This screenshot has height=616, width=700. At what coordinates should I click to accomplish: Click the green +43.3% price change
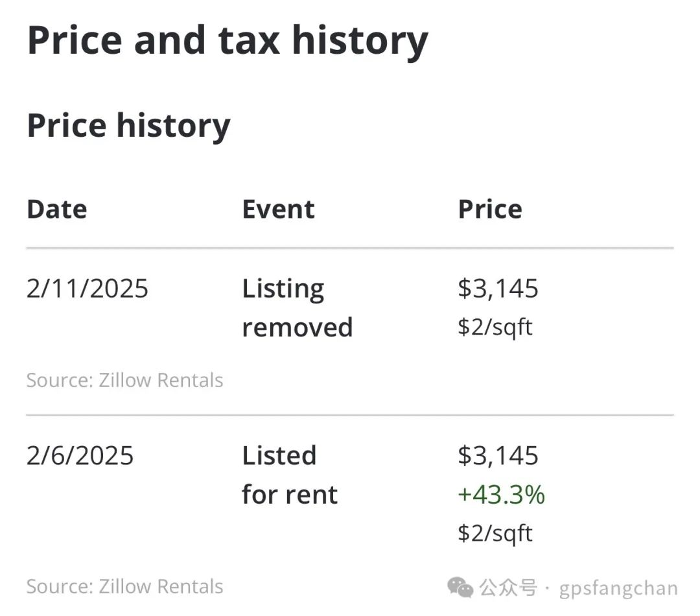click(501, 495)
